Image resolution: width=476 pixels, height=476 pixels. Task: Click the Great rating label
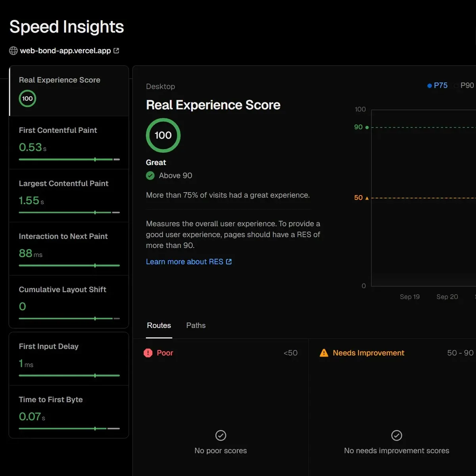156,163
